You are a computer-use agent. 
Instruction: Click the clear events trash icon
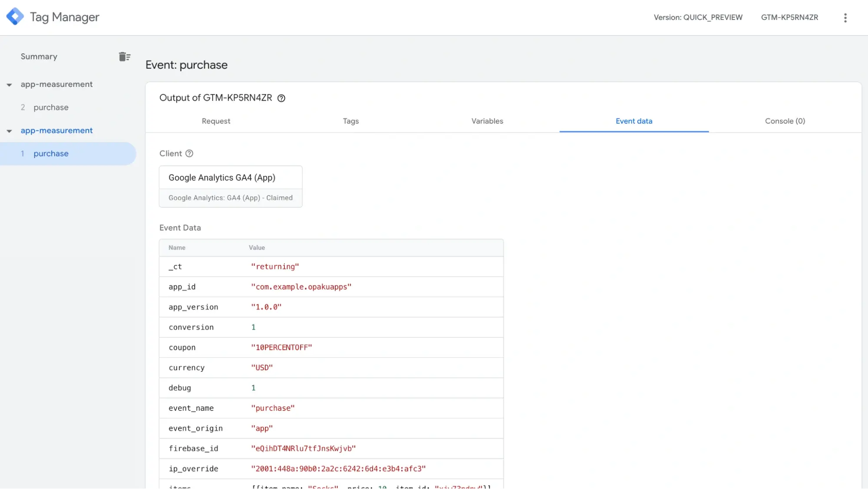tap(125, 57)
